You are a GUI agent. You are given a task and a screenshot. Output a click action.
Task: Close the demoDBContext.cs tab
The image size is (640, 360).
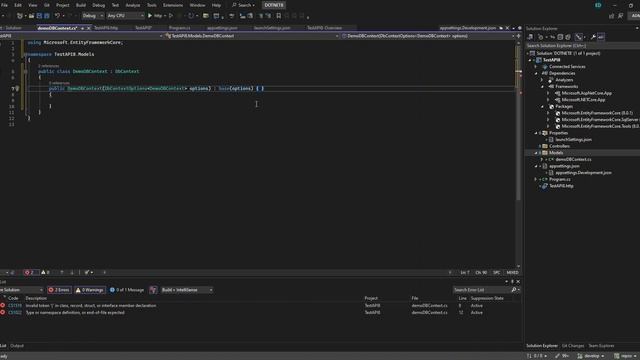coord(89,28)
